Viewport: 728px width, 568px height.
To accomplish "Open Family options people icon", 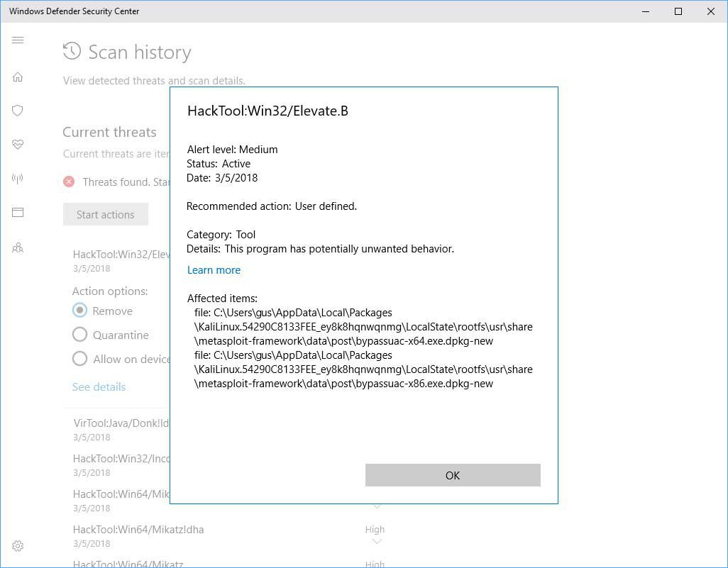I will coord(18,247).
